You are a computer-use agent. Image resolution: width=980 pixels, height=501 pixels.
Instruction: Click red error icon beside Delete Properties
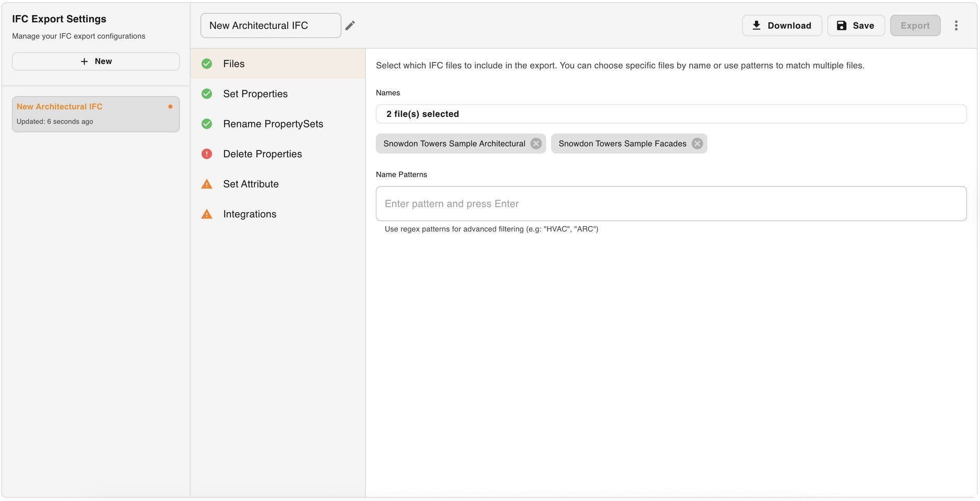207,154
